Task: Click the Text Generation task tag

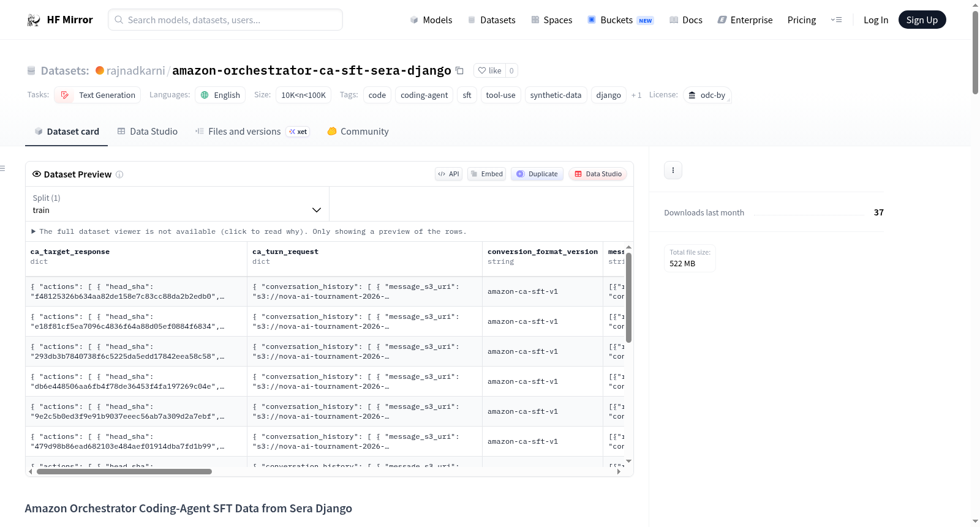Action: (97, 95)
